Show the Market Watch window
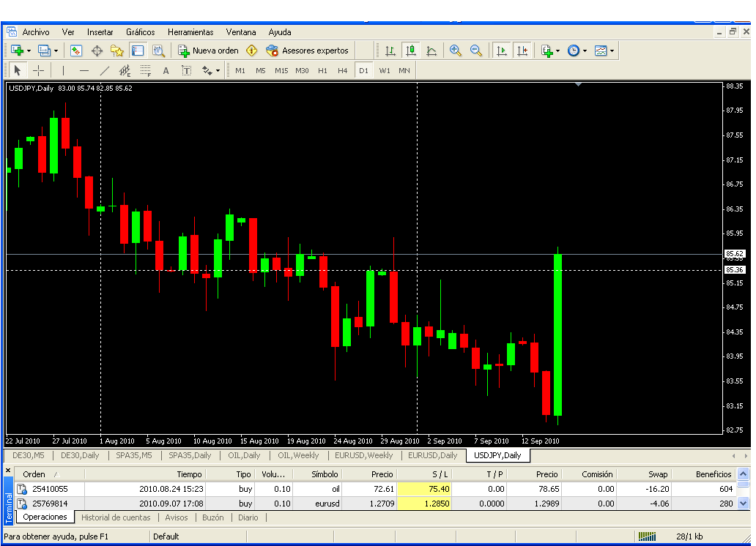This screenshot has height=546, width=756. (x=76, y=51)
